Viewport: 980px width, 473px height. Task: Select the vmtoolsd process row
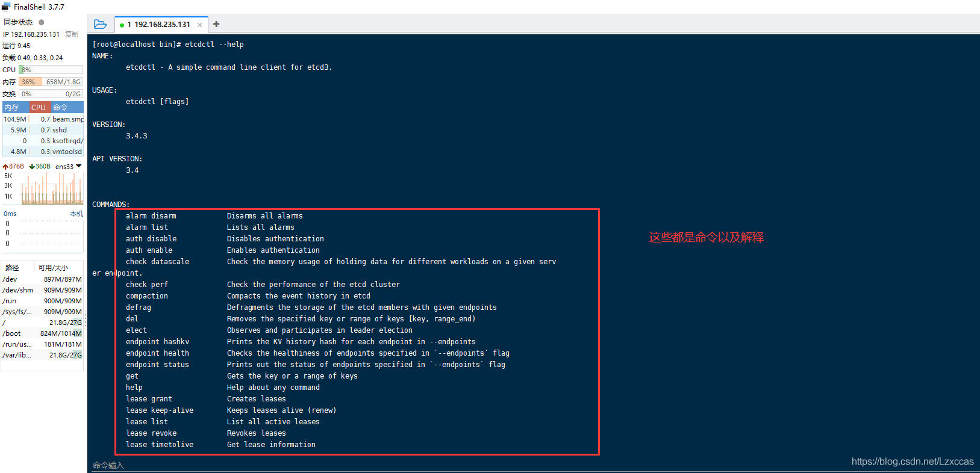pyautogui.click(x=43, y=152)
